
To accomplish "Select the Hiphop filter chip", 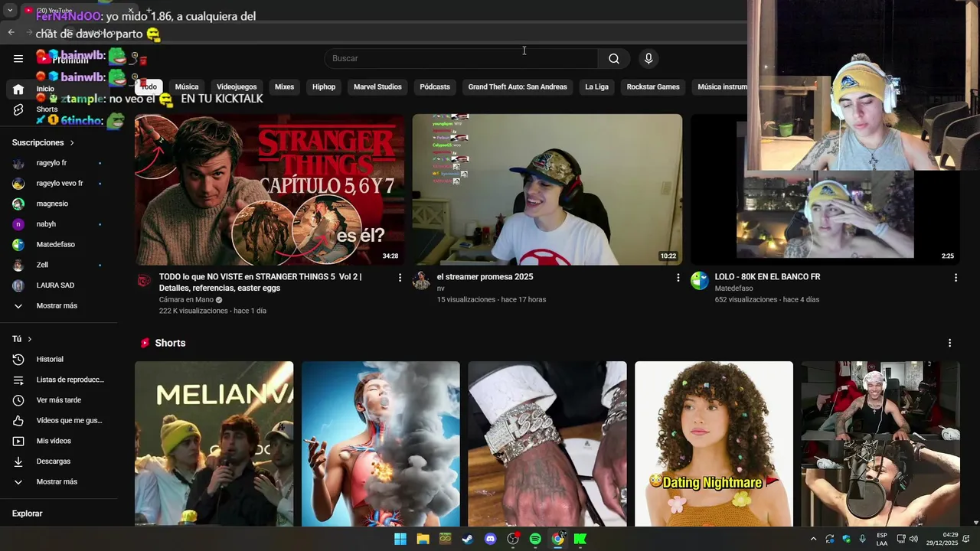I will pos(324,86).
